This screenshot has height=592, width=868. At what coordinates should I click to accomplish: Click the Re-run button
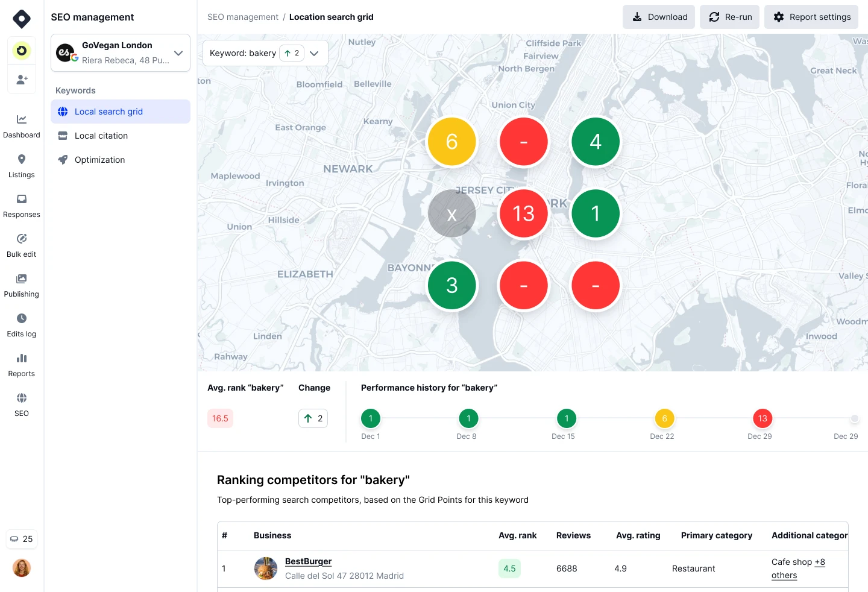729,17
